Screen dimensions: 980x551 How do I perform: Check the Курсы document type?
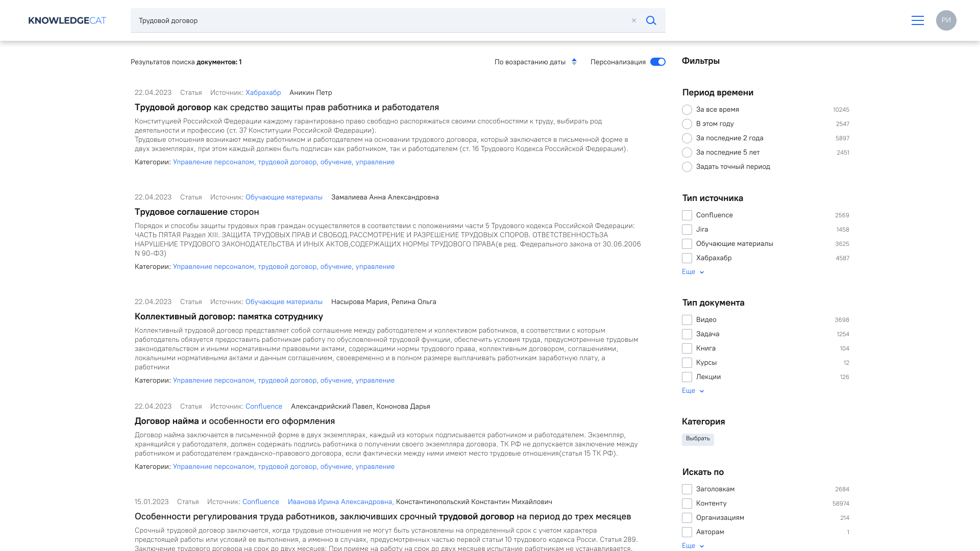[x=687, y=363]
